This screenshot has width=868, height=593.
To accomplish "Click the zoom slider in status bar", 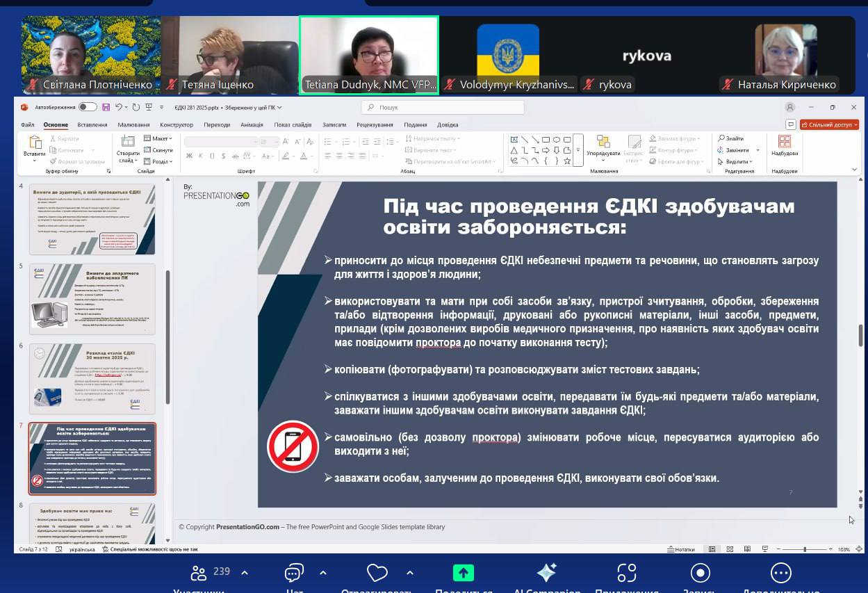I will (804, 549).
